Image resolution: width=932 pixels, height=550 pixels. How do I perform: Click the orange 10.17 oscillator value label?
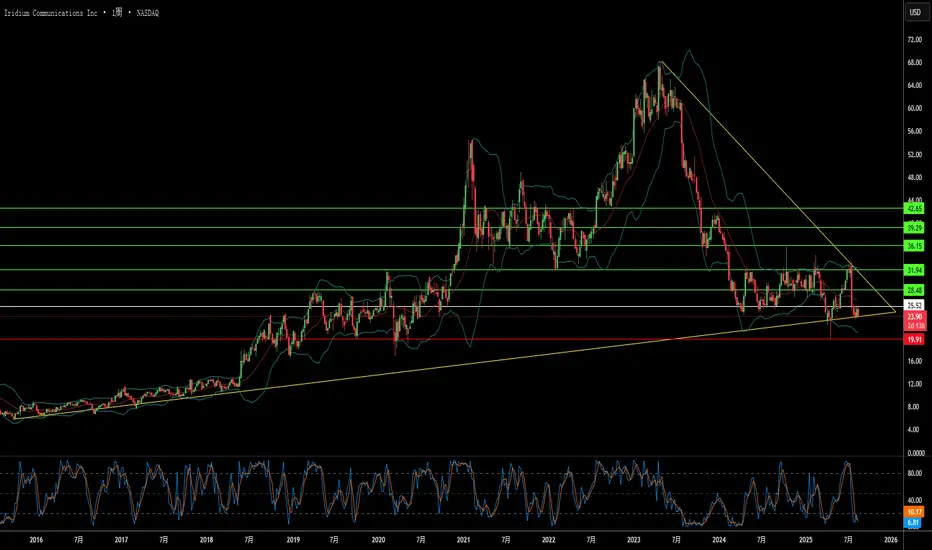[914, 512]
